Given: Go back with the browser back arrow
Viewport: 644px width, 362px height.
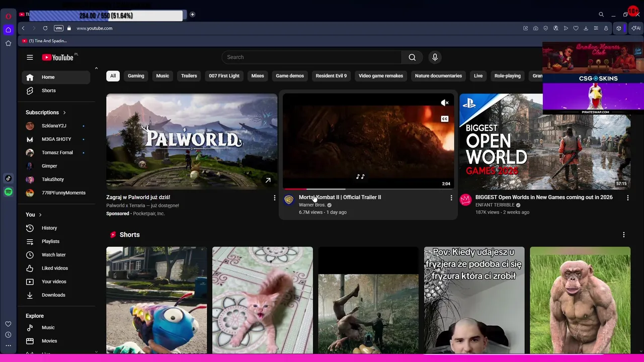Looking at the screenshot, I should [x=23, y=28].
